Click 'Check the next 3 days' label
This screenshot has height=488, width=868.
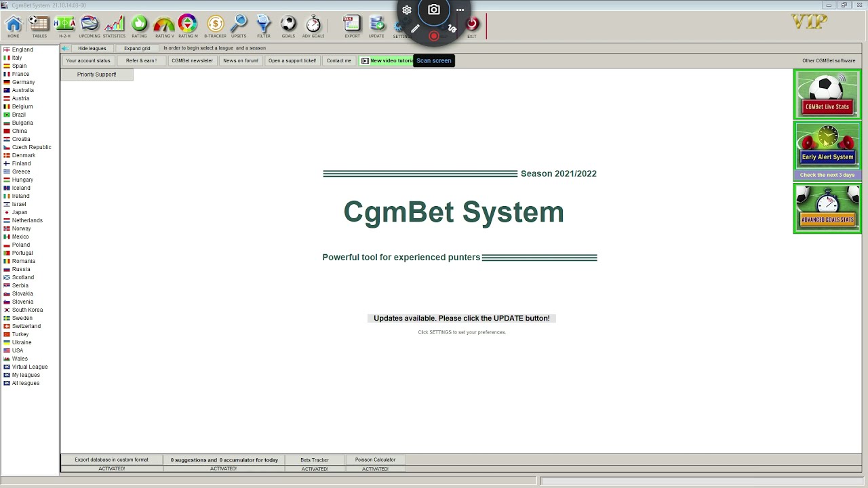coord(827,175)
